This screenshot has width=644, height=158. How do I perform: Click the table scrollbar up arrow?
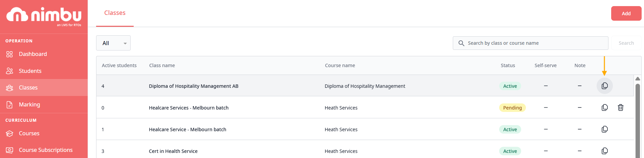pyautogui.click(x=638, y=79)
